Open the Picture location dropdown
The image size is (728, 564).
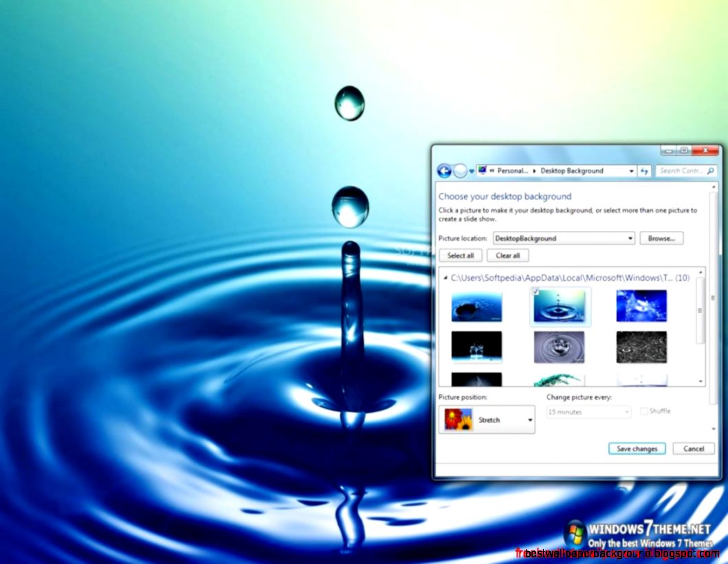(564, 238)
